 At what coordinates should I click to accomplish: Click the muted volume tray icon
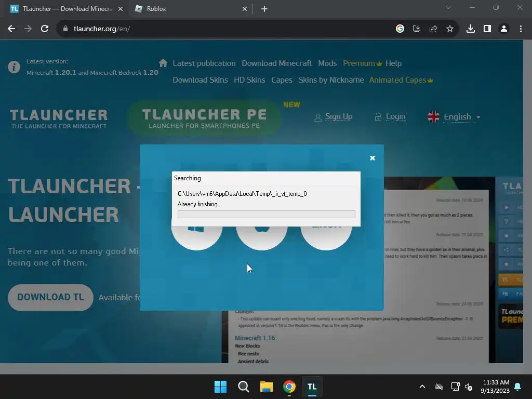469,387
